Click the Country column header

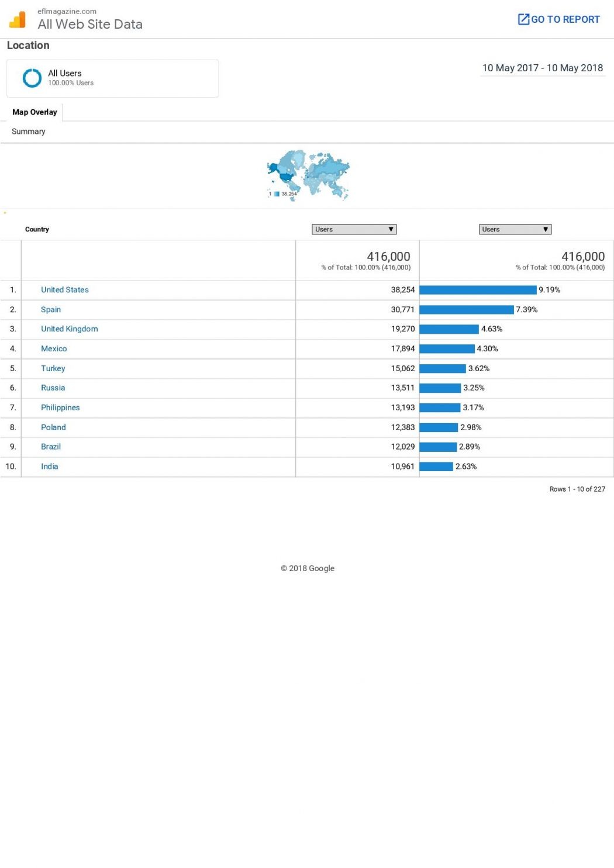click(x=37, y=229)
